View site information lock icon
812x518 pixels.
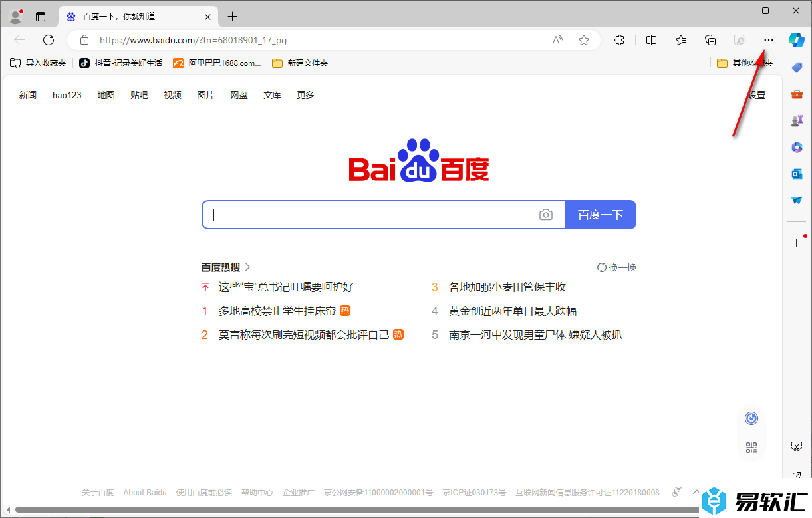(x=84, y=40)
